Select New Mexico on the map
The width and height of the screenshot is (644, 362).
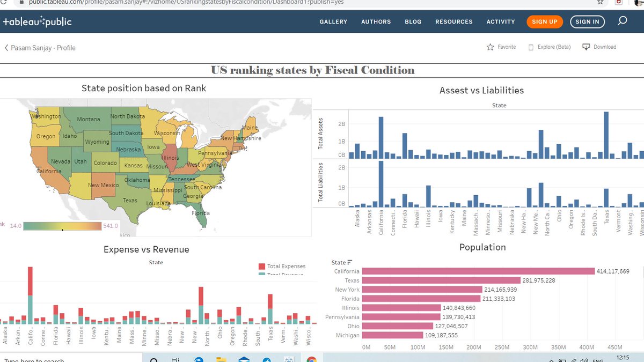pyautogui.click(x=103, y=185)
